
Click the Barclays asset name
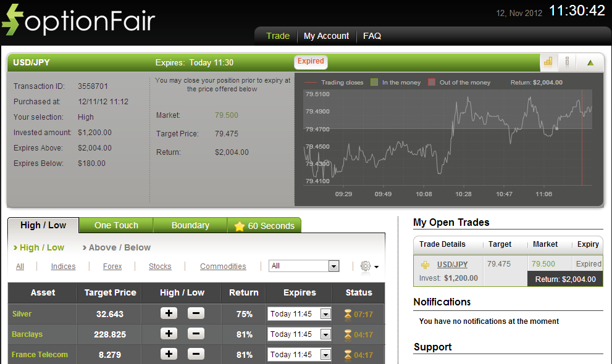tap(27, 334)
